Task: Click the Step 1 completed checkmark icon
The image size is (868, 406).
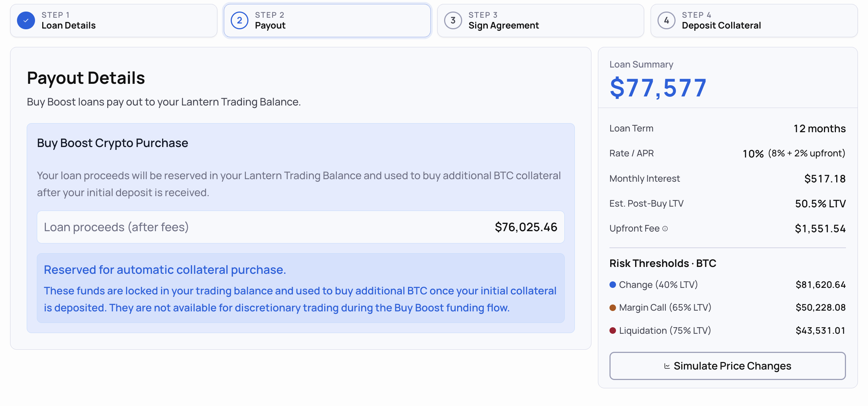Action: pyautogui.click(x=26, y=21)
